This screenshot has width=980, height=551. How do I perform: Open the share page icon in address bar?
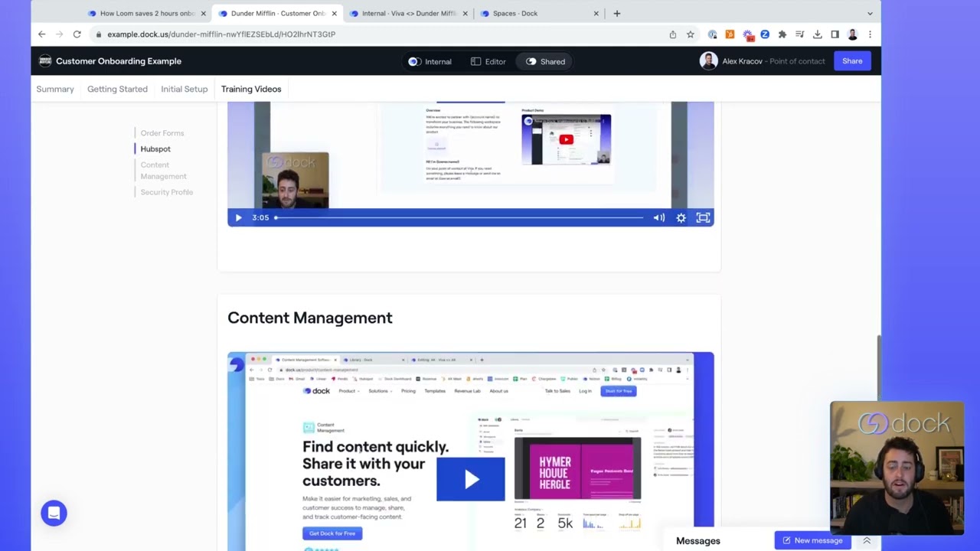pos(673,34)
